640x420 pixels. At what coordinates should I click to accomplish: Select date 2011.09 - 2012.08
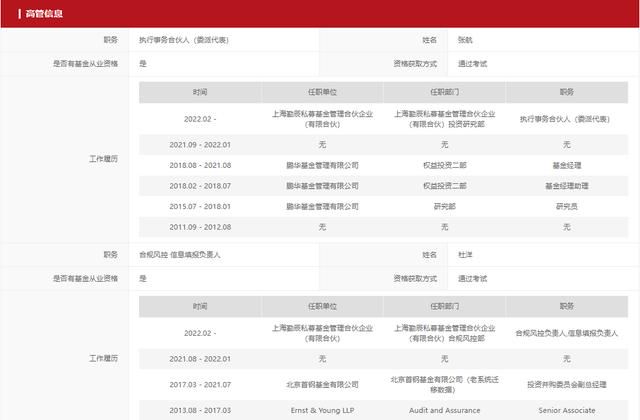[200, 227]
